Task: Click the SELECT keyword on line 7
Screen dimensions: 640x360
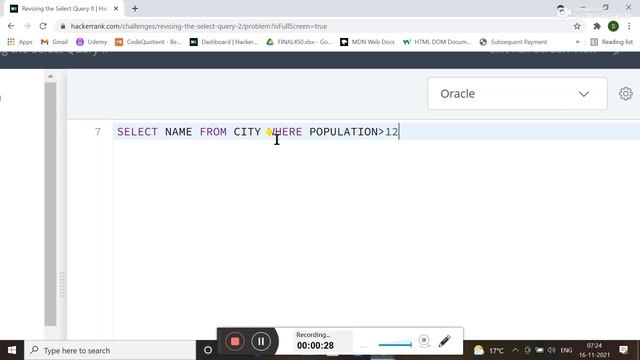Action: coord(137,132)
